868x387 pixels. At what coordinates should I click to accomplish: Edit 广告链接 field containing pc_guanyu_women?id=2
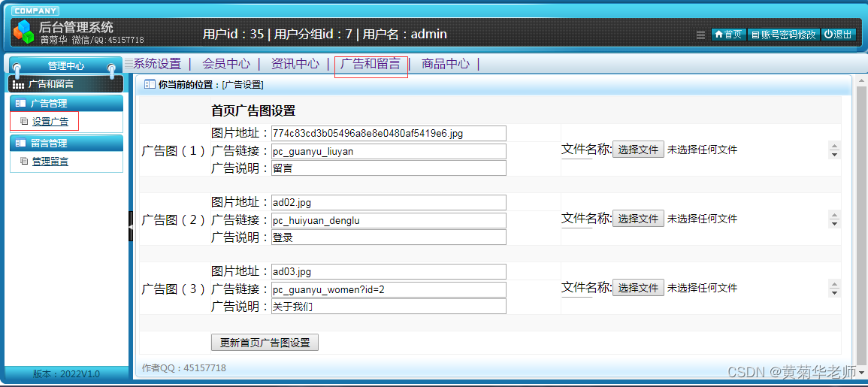coord(389,289)
